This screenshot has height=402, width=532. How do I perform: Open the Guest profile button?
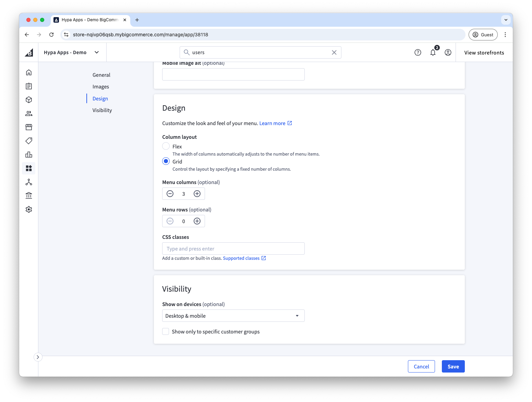[x=483, y=35]
